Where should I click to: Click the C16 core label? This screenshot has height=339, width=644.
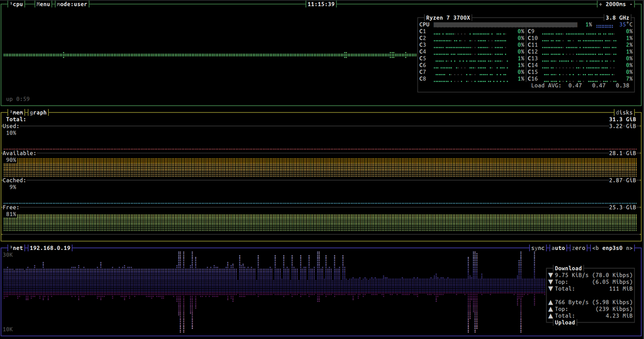tap(533, 79)
